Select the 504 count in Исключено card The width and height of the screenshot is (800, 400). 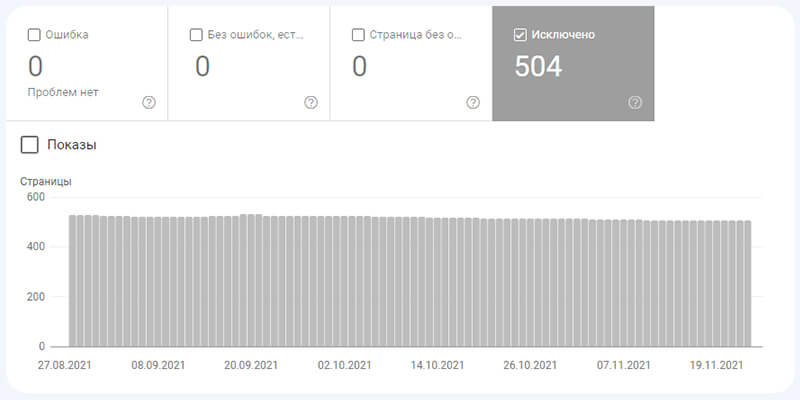click(538, 67)
